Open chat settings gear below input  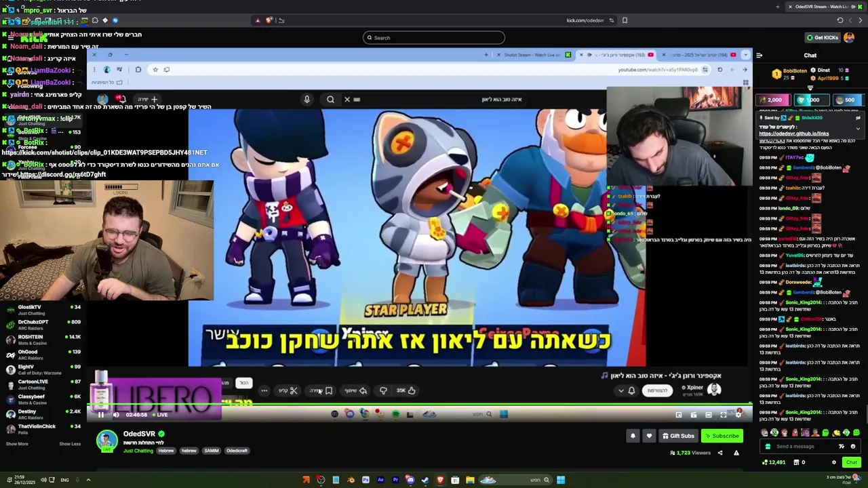coord(834,462)
